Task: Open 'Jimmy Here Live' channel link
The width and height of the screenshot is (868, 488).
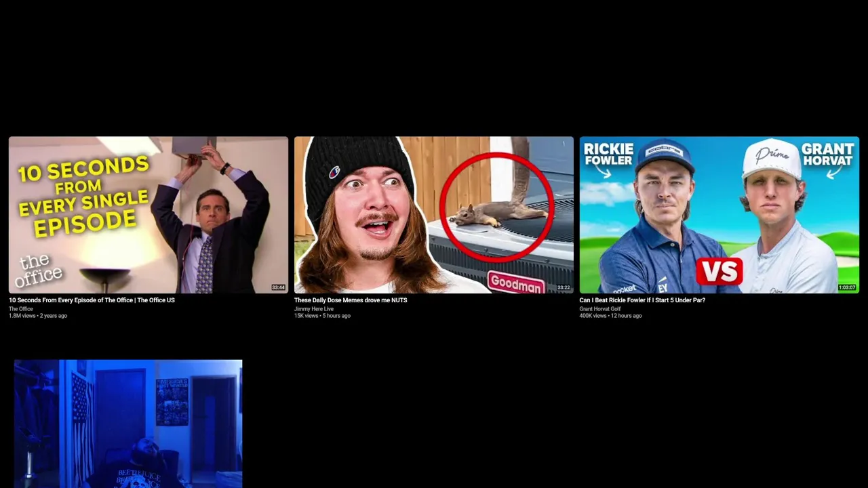Action: [x=314, y=309]
